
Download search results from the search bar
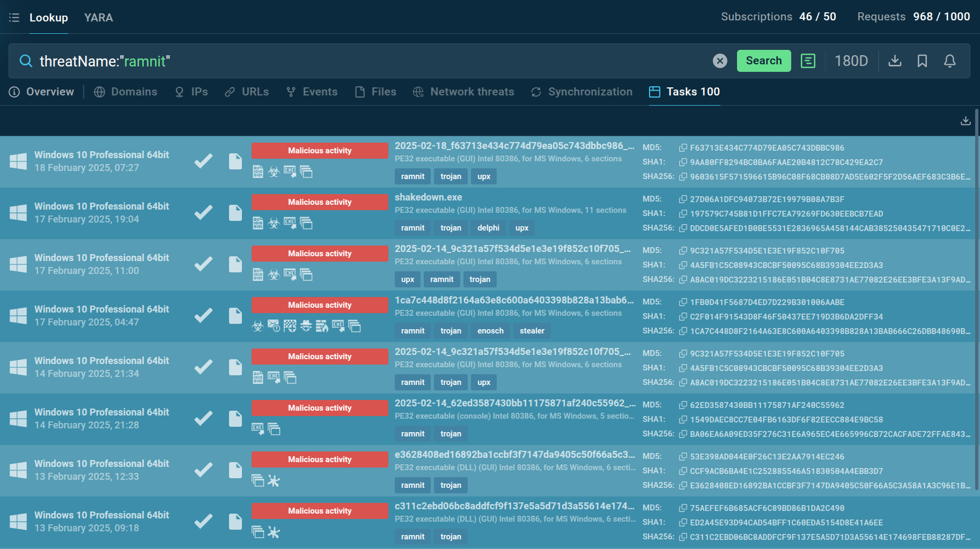pos(895,61)
